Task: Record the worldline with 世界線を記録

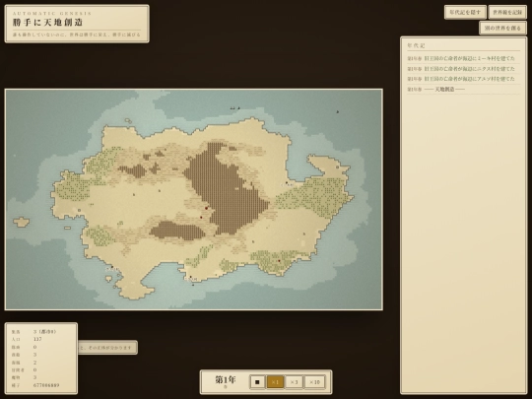Action: [x=507, y=12]
